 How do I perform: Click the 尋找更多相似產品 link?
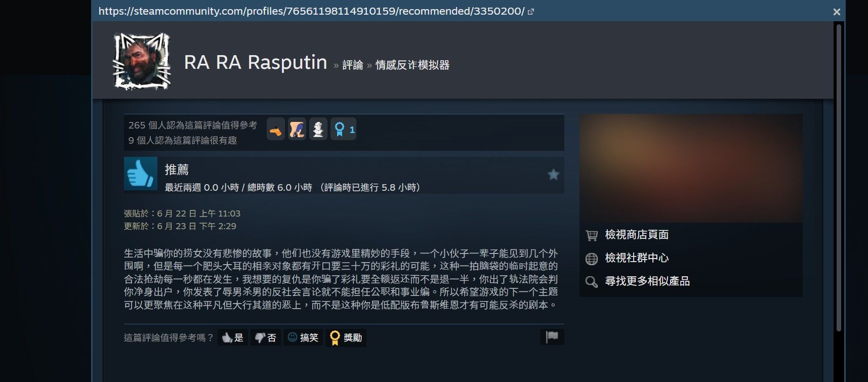tap(647, 281)
